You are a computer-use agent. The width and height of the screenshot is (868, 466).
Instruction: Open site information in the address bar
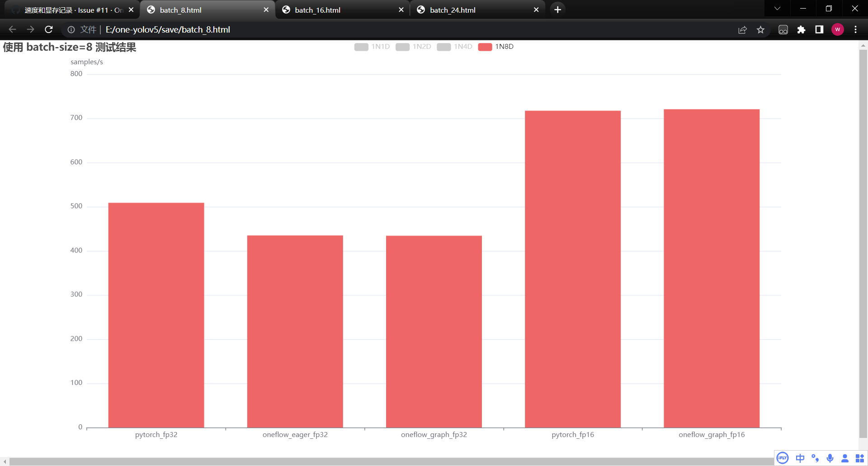coord(71,29)
